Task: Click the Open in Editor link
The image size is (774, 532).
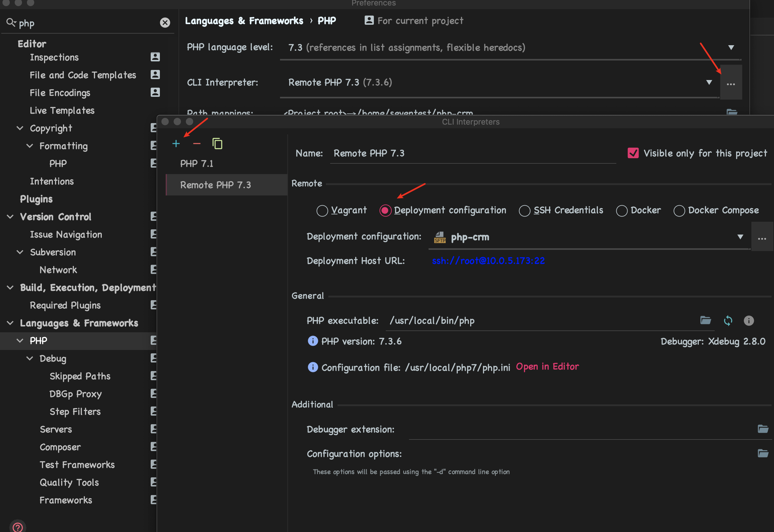Action: pos(547,367)
